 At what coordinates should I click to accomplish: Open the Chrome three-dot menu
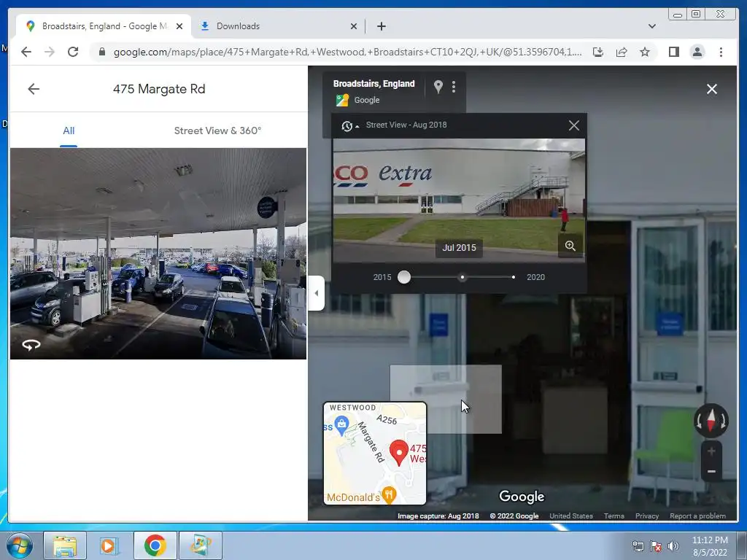click(x=721, y=52)
